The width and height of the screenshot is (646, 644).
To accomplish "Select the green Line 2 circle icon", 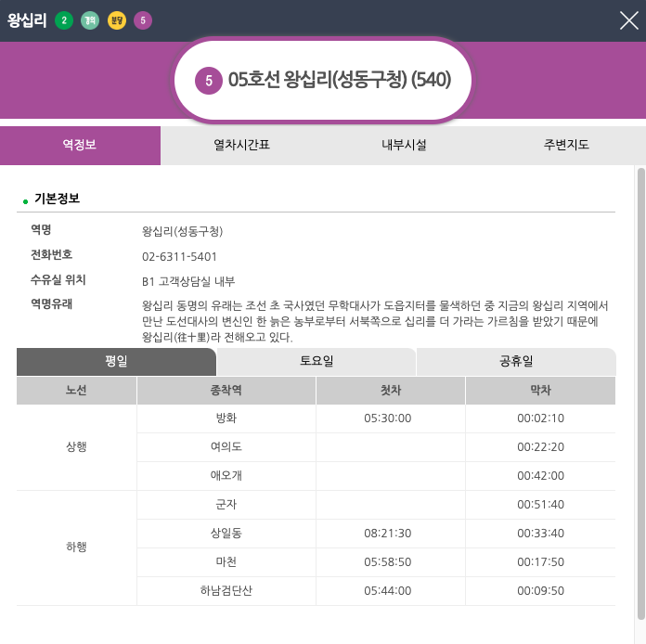I will [x=64, y=20].
